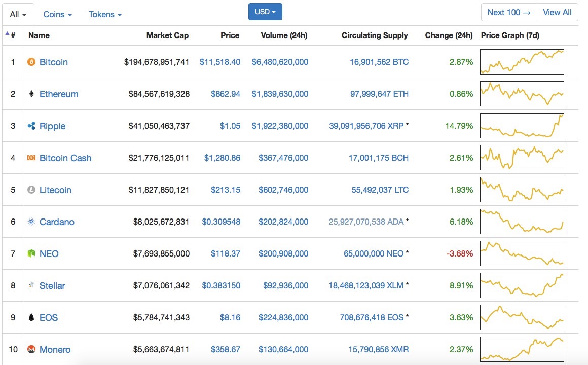Open the EOS name link
The width and height of the screenshot is (588, 365).
(x=49, y=317)
